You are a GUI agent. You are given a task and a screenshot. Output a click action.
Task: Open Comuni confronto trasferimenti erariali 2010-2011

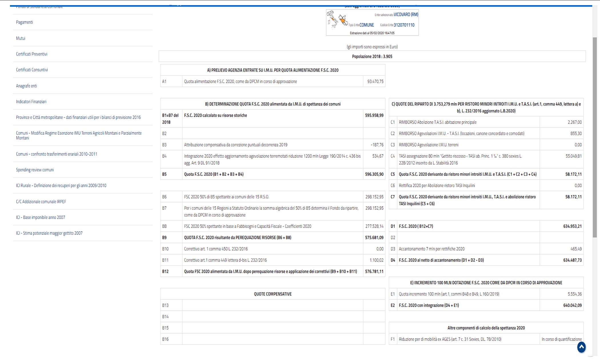[57, 154]
